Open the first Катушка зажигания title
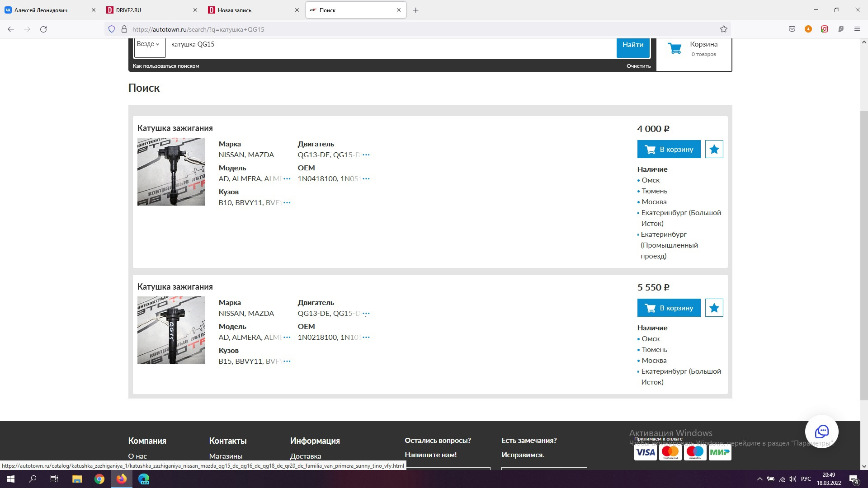868x488 pixels. (x=175, y=128)
